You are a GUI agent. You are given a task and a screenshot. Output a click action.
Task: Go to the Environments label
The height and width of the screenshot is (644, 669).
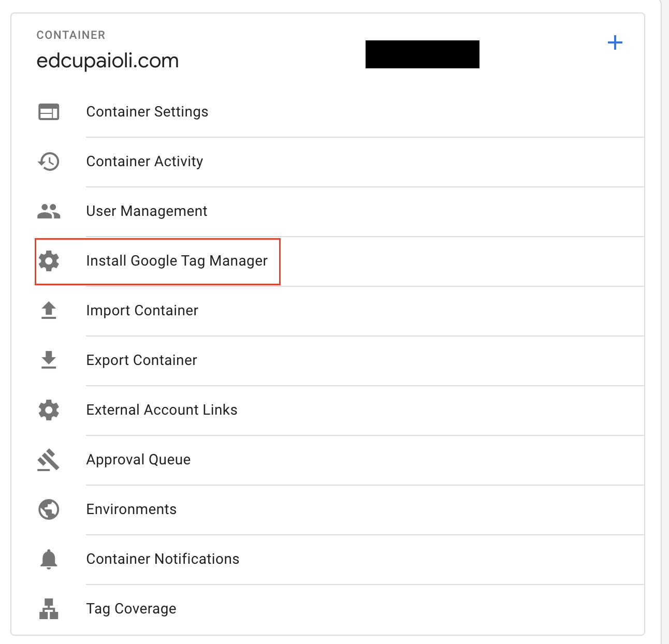131,509
